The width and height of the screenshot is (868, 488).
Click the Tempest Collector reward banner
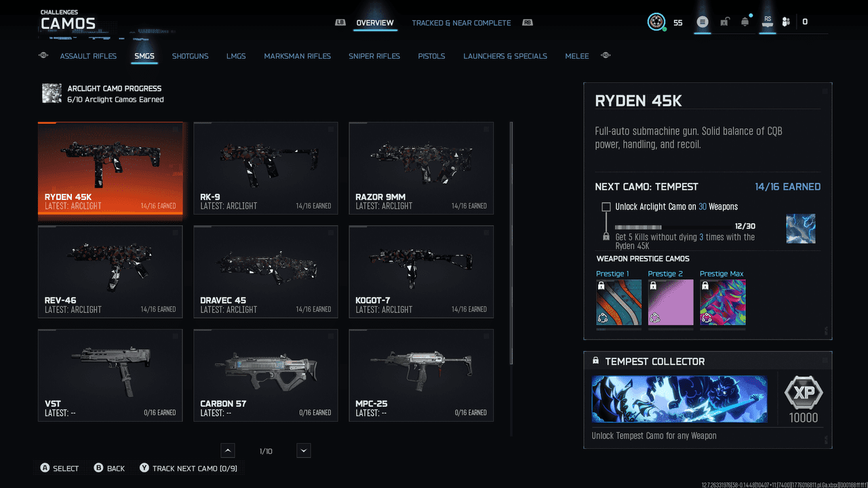coord(679,399)
